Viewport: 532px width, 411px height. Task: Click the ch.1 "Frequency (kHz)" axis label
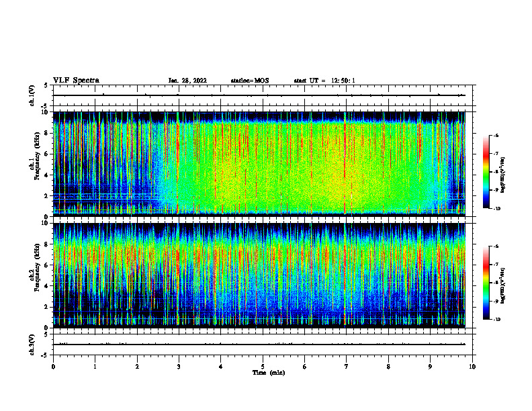tap(37, 156)
